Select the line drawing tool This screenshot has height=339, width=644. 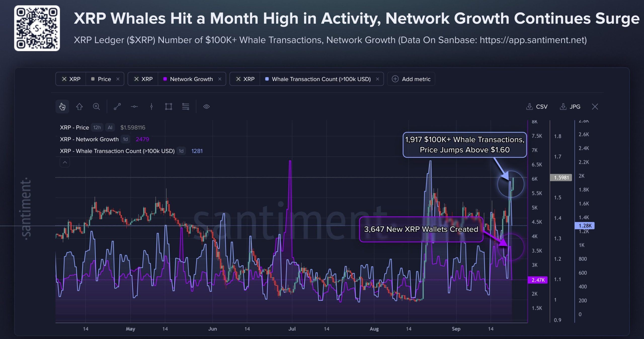(117, 107)
